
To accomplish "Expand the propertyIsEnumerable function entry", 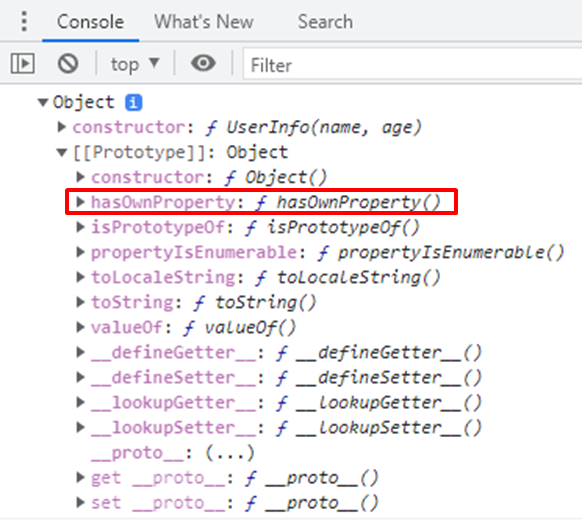I will (80, 252).
